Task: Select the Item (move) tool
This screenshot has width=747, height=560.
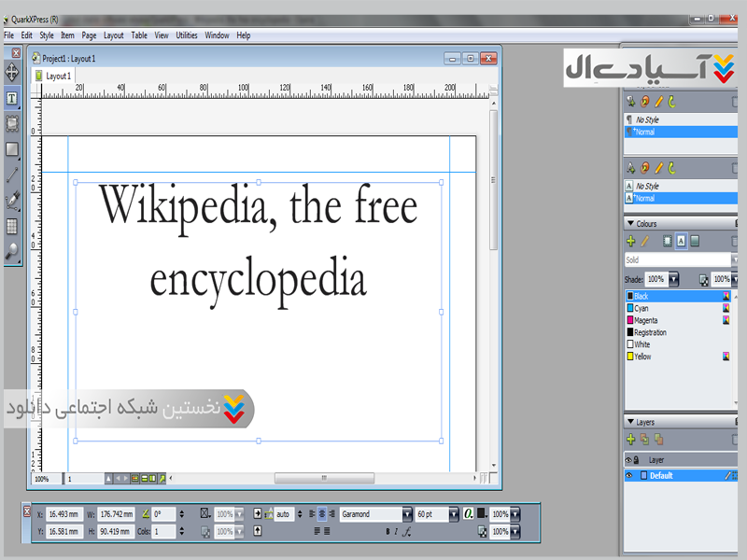Action: click(12, 72)
